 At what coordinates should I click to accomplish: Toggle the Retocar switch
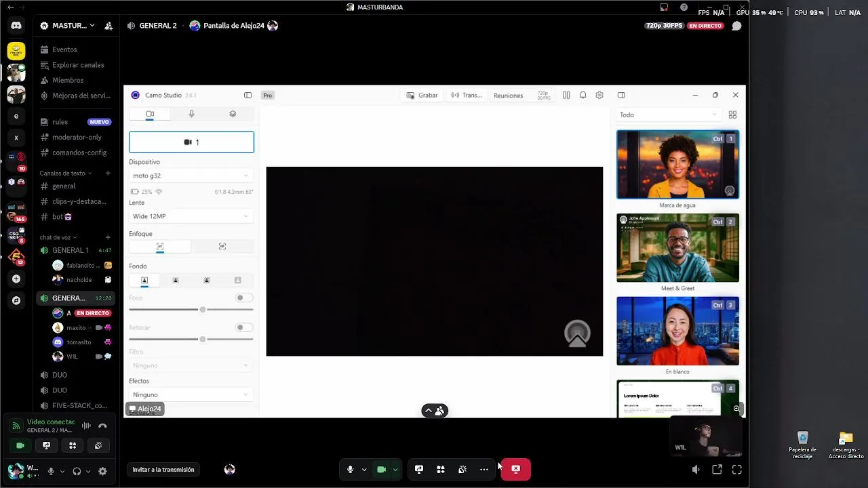(x=243, y=327)
